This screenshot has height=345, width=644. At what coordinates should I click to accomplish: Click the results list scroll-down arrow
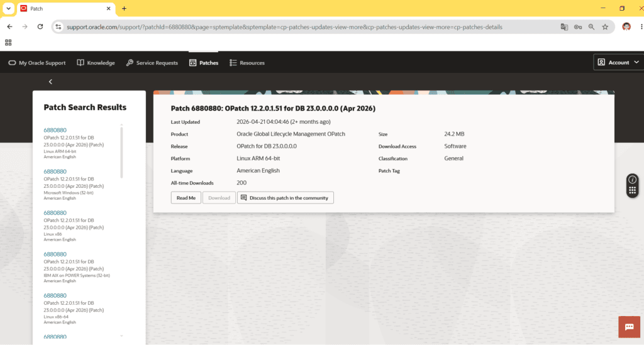[121, 336]
